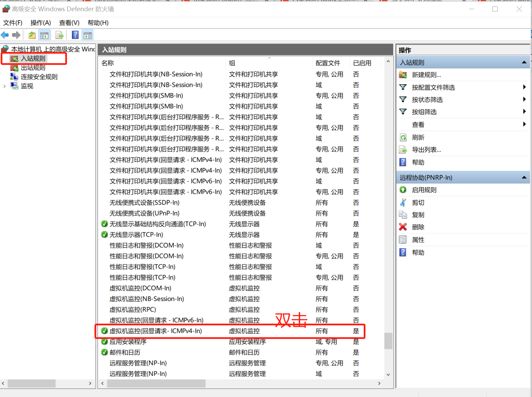532x397 pixels.
Task: Collapse the 远程协助(PNRP-In) actions section
Action: click(x=524, y=177)
